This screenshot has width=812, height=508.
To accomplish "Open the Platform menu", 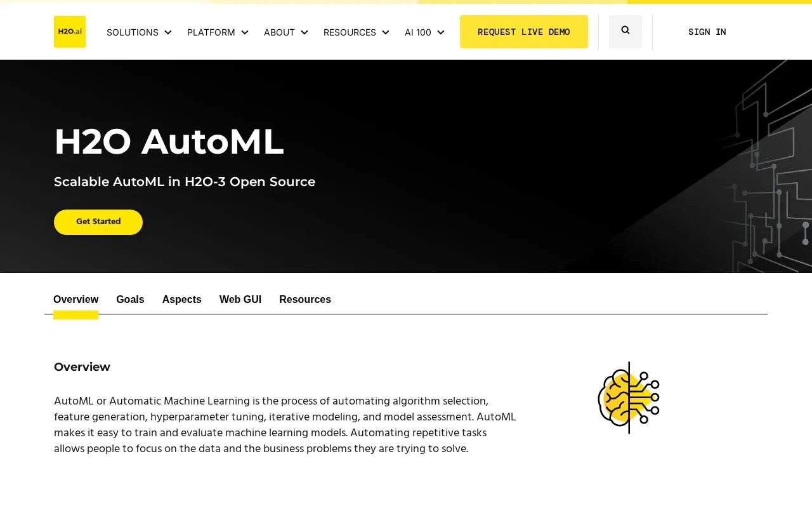I will (211, 32).
